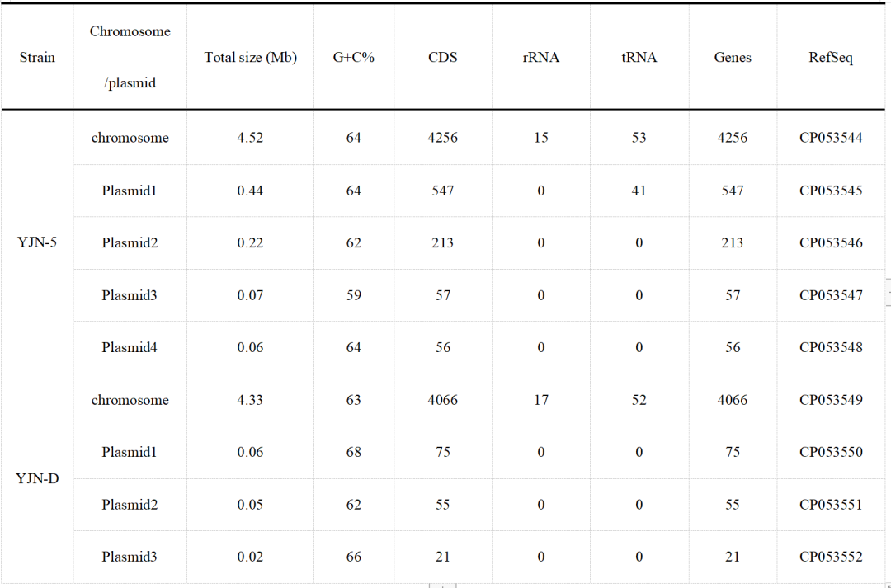Click the 4.52 total size cell
The height and width of the screenshot is (588, 891).
[x=250, y=138]
